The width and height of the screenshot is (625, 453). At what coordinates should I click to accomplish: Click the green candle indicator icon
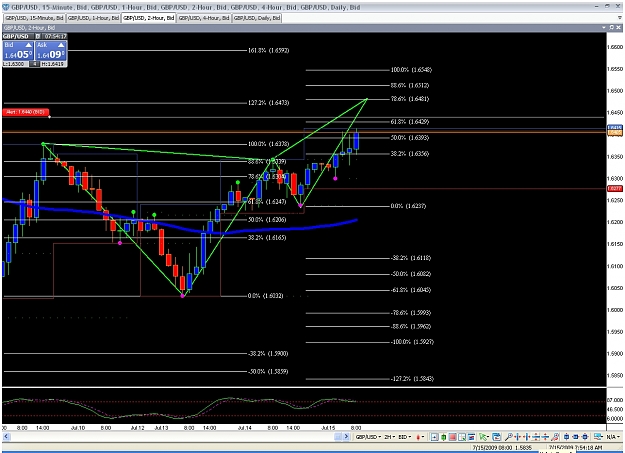(x=443, y=437)
